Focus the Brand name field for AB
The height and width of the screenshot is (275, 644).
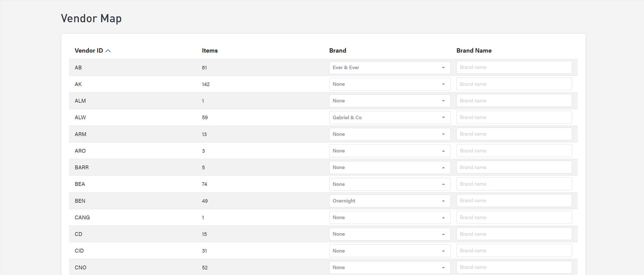click(x=514, y=67)
